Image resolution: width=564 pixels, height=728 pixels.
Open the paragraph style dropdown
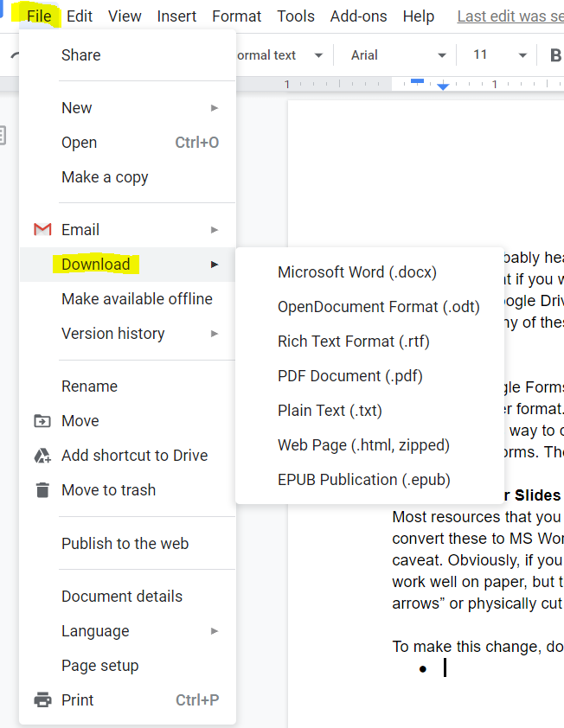pos(279,55)
